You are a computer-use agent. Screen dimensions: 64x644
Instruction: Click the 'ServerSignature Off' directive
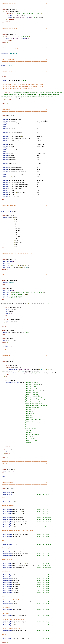point(7,346)
